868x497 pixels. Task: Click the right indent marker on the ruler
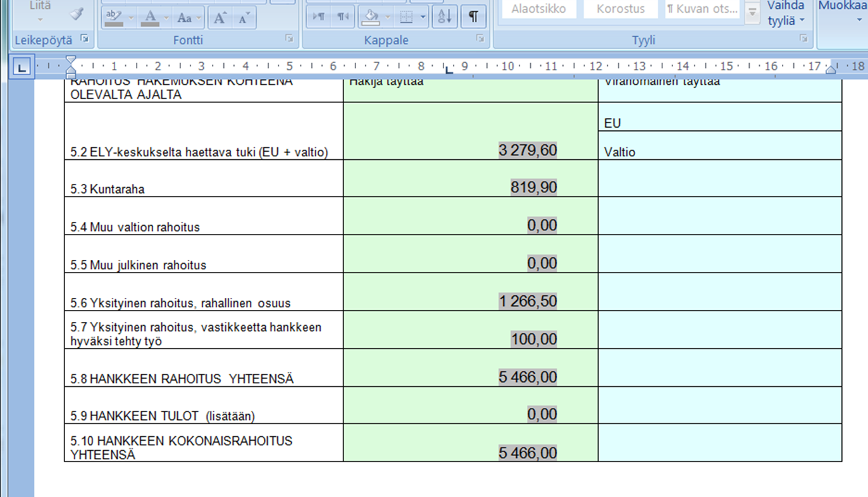(831, 70)
